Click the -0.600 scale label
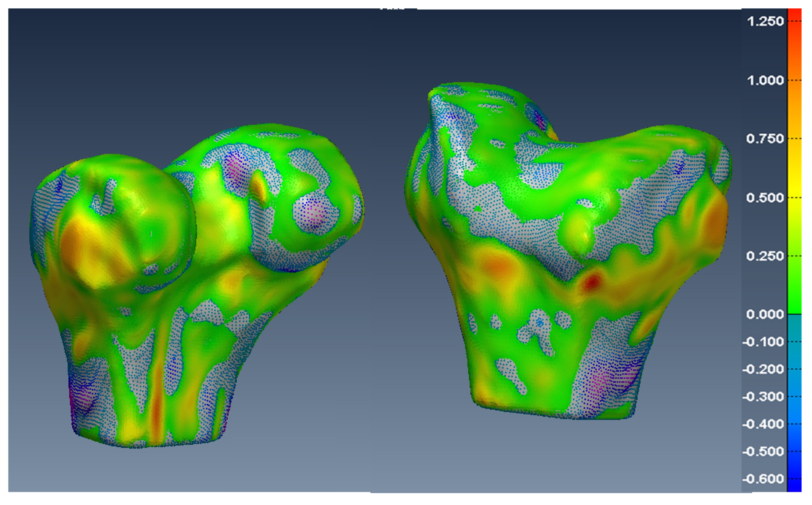This screenshot has width=812, height=505. click(x=764, y=479)
